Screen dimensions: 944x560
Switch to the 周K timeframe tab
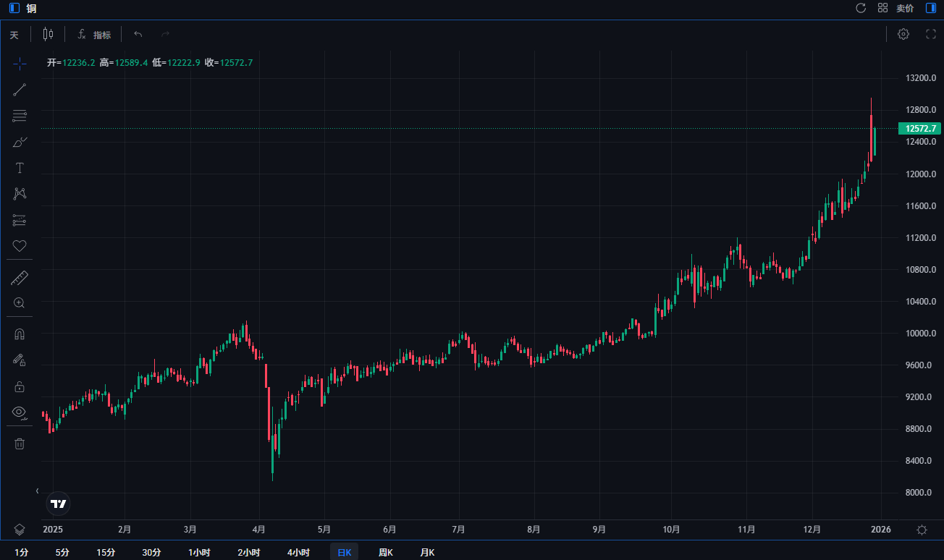[385, 553]
